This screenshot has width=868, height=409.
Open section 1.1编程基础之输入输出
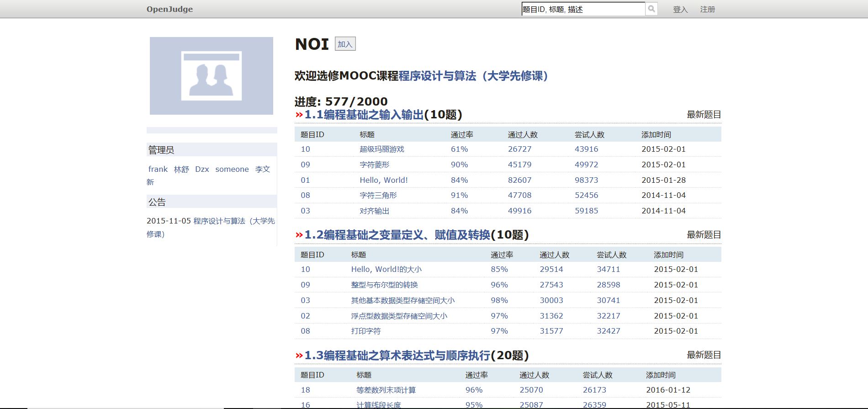pos(364,115)
